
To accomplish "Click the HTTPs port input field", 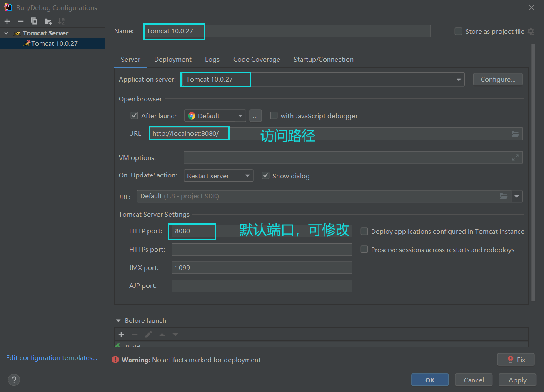I will coord(262,250).
